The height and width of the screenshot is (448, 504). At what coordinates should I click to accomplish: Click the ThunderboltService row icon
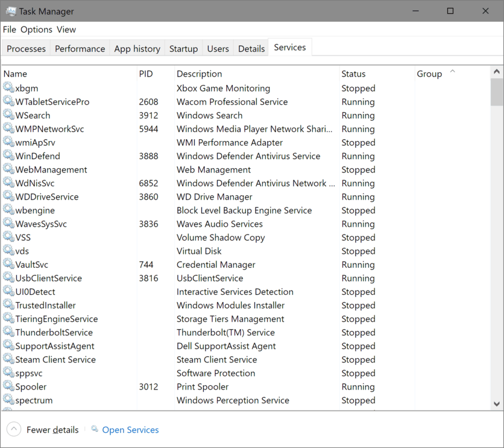coord(8,332)
